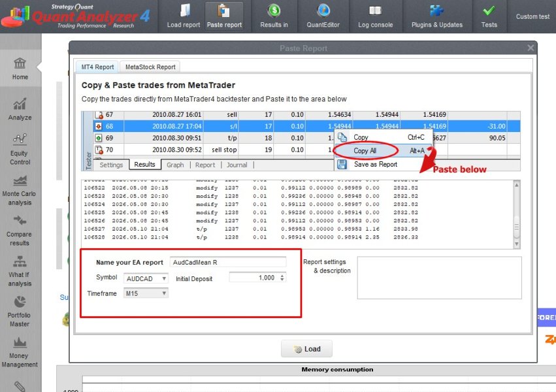Open the Timeframe M15 dropdown

pyautogui.click(x=146, y=293)
